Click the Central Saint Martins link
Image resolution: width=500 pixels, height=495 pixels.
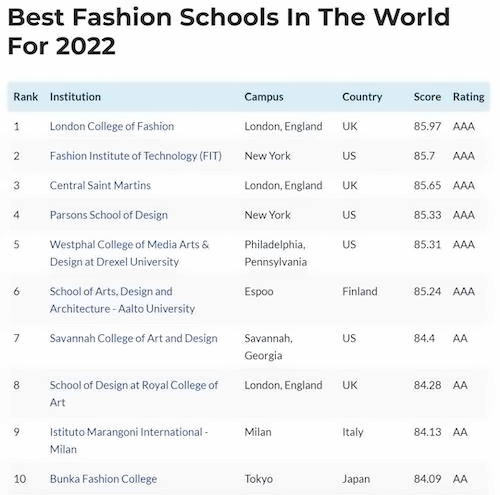100,185
